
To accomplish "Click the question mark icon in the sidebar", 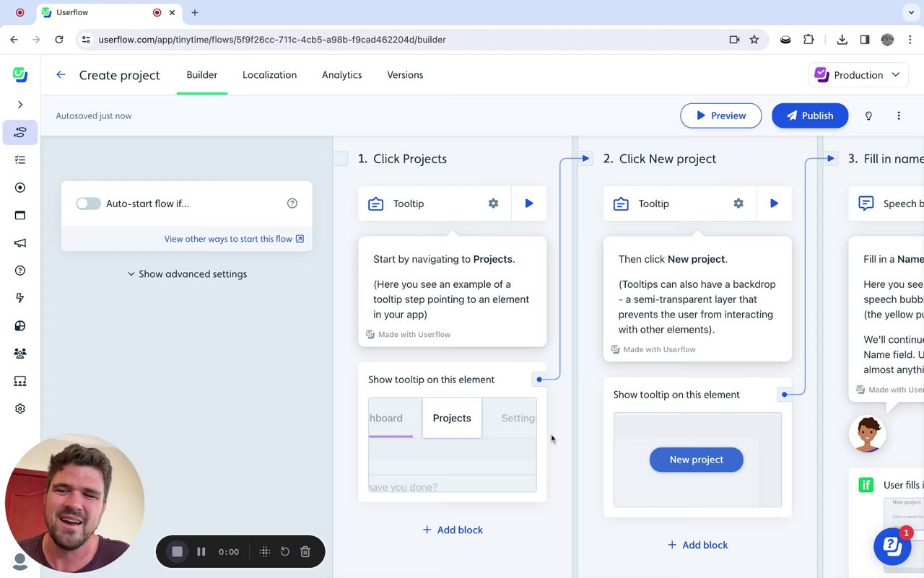I will 20,271.
